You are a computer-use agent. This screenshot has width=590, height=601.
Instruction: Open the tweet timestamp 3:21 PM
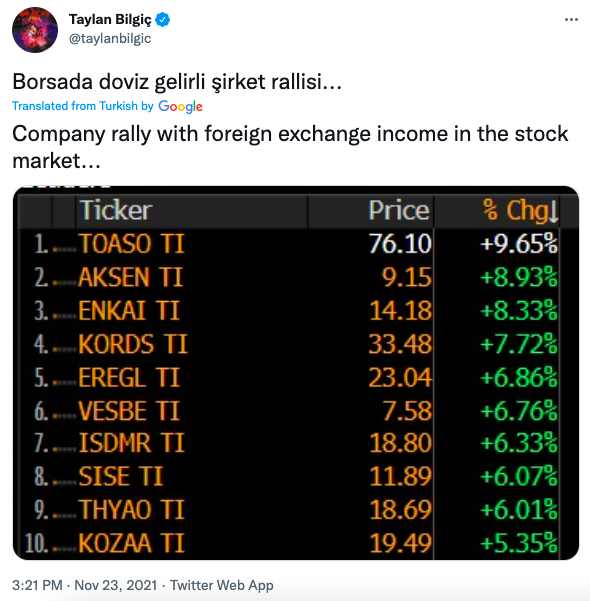tap(37, 585)
